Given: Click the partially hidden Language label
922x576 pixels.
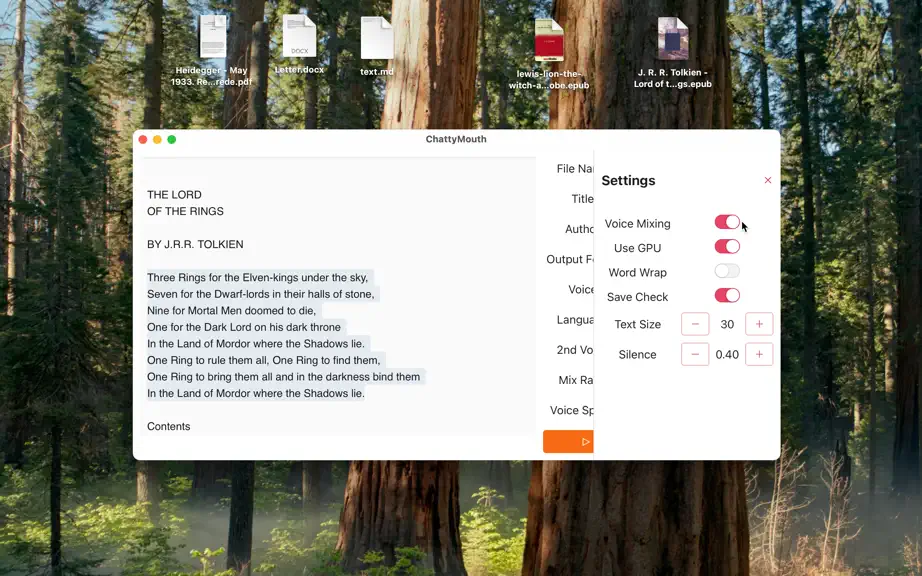Looking at the screenshot, I should 575,320.
